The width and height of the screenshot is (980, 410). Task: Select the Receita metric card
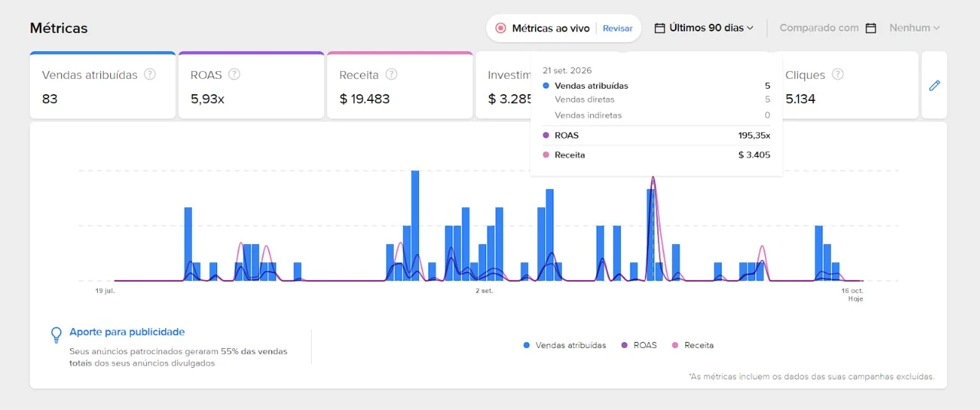400,85
